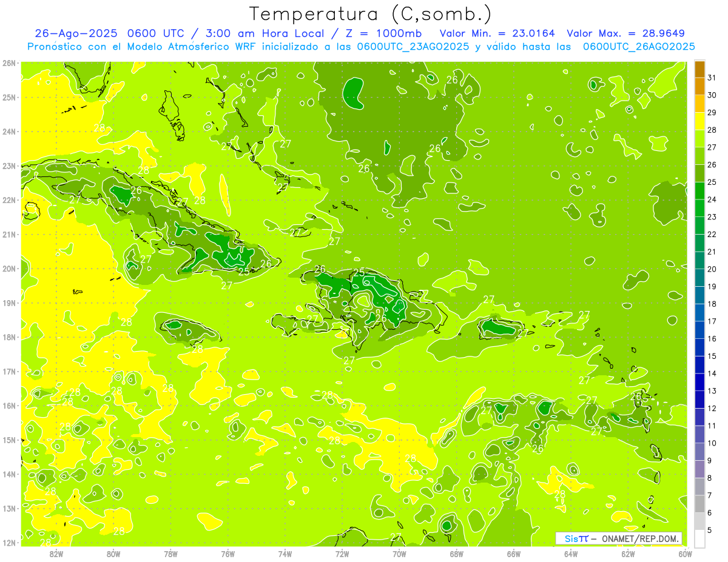
Task: Click the colorbar label '29'
Action: coord(712,112)
